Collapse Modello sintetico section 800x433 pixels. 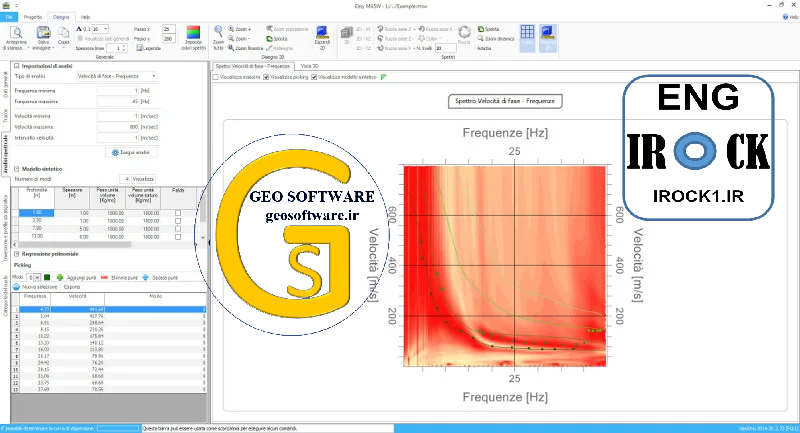pyautogui.click(x=16, y=169)
